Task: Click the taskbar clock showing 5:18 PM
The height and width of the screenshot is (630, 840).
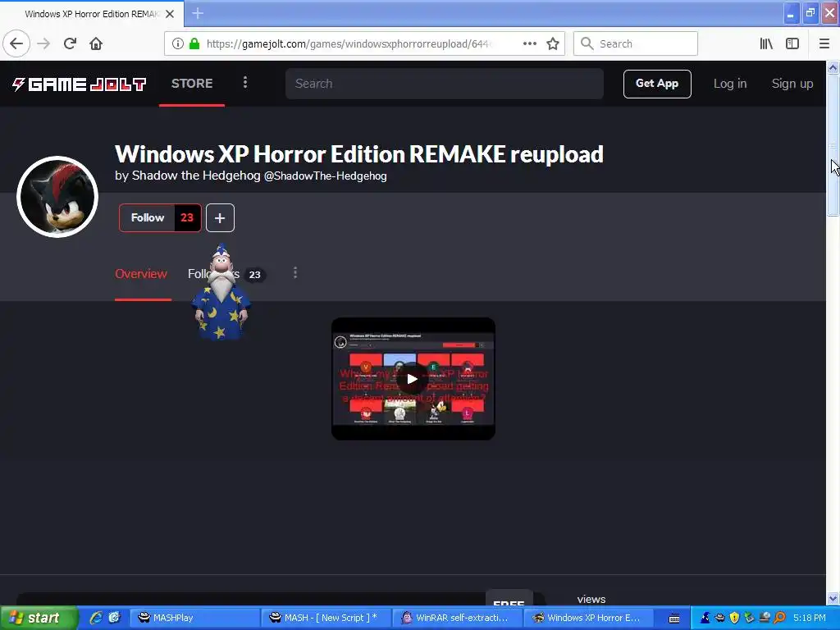Action: [x=810, y=618]
